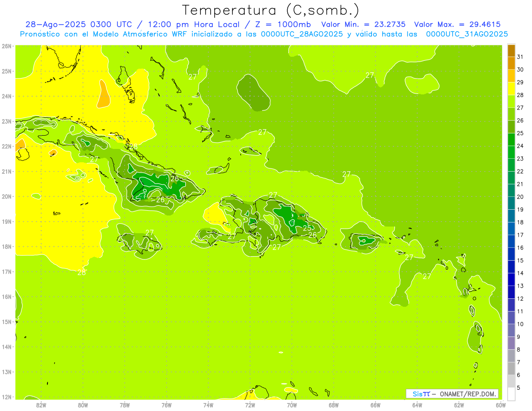Viewport: 532px width, 411px height.
Task: Click the "64W" longitude axis label
Action: [417, 405]
